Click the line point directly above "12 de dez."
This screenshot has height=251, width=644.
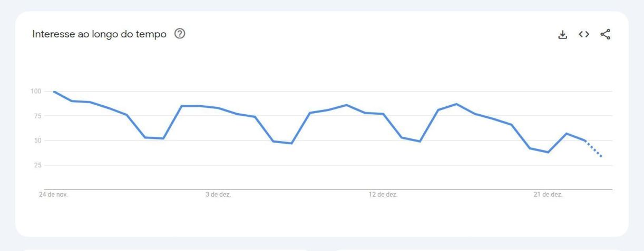coord(383,114)
